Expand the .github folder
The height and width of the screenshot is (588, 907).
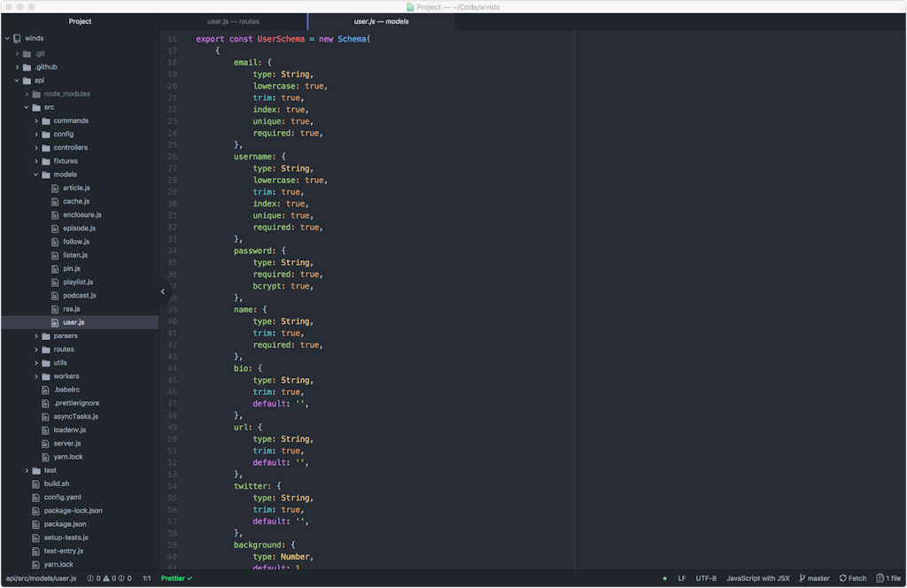point(17,66)
